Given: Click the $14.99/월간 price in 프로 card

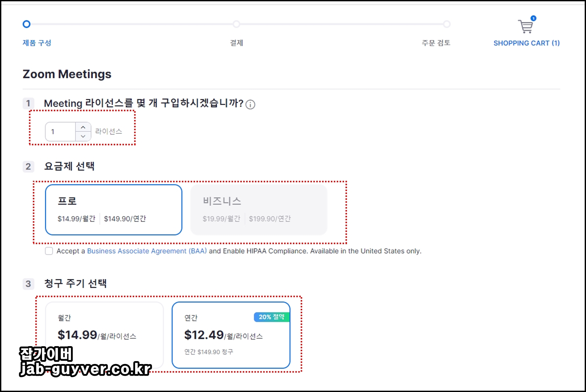Looking at the screenshot, I should pos(77,219).
